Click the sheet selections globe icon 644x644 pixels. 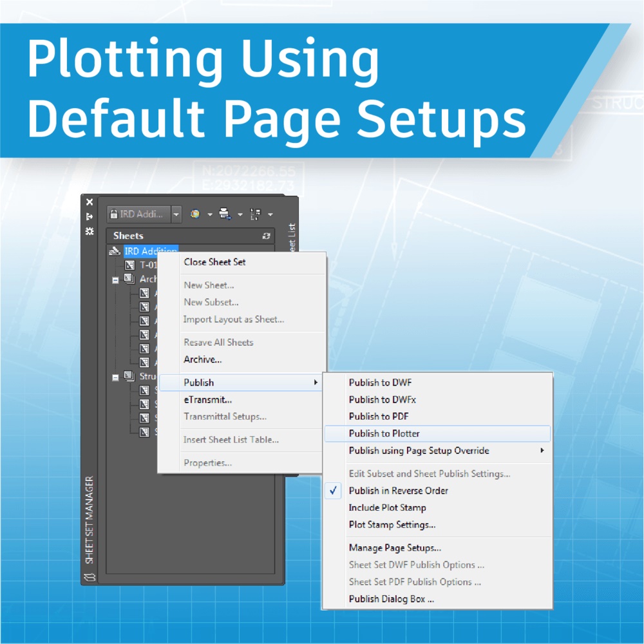click(195, 214)
